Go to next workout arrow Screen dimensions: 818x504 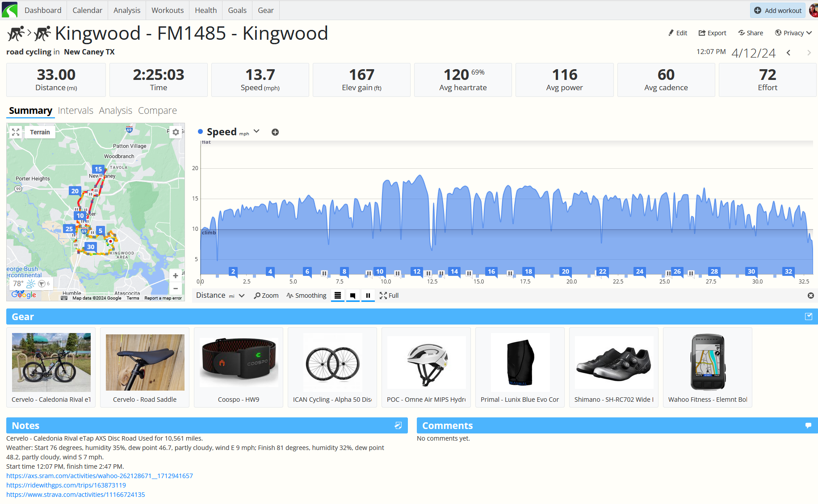point(809,53)
